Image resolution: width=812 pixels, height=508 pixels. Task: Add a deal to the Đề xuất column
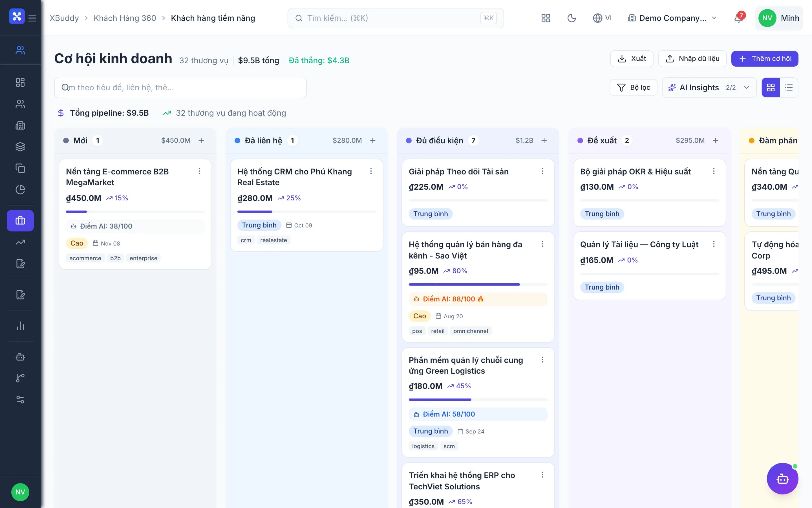(x=716, y=141)
